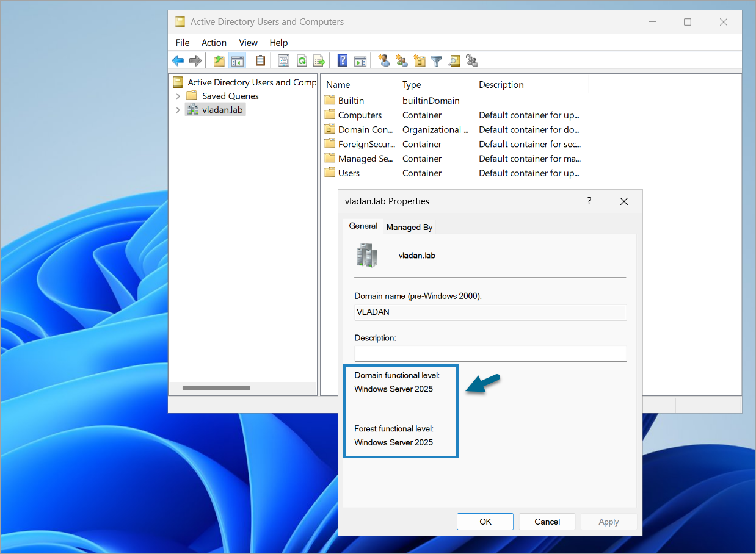Click the builtinDomain type cell
The height and width of the screenshot is (554, 756).
(x=431, y=100)
